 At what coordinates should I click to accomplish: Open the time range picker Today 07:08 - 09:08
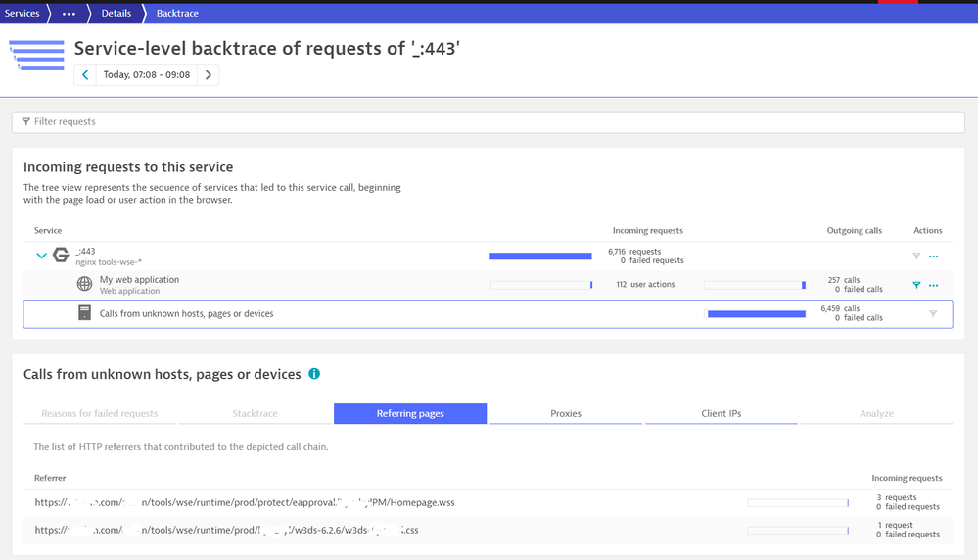[x=146, y=75]
